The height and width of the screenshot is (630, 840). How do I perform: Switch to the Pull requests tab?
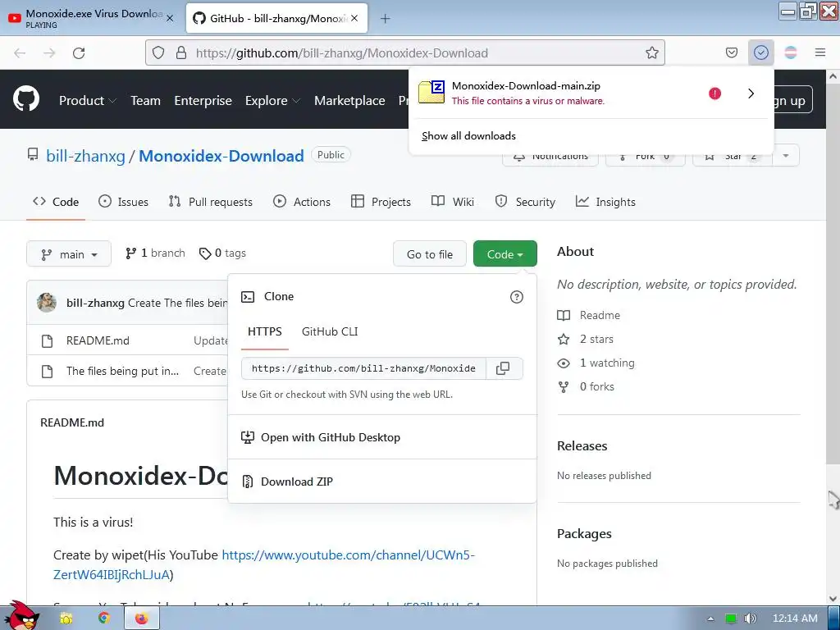pyautogui.click(x=211, y=202)
